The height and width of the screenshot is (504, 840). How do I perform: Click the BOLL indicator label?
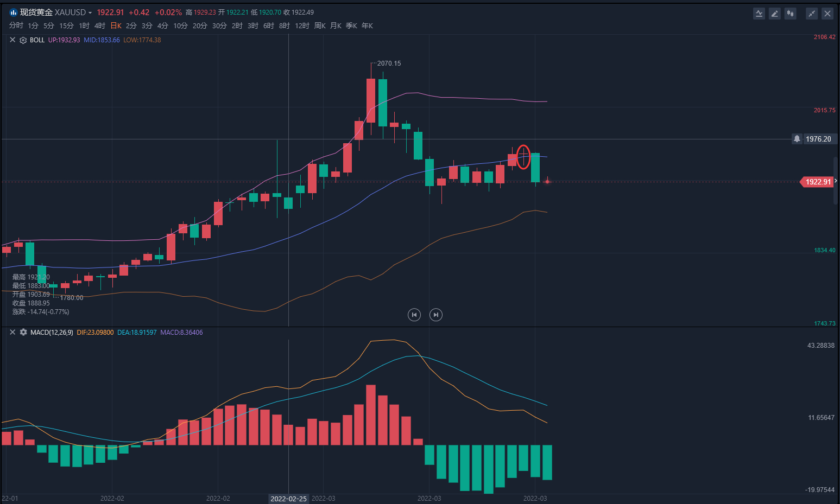point(37,40)
